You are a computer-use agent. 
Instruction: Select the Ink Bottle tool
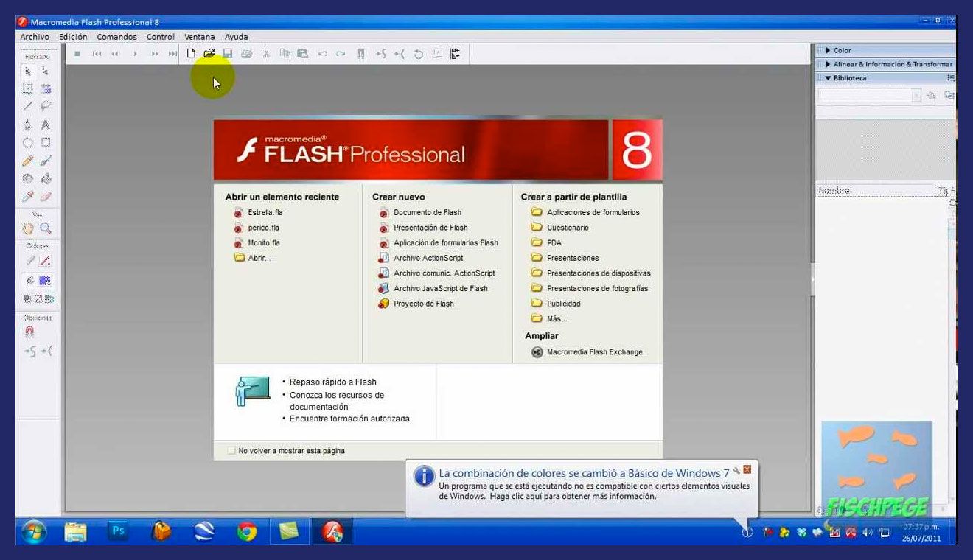click(28, 178)
